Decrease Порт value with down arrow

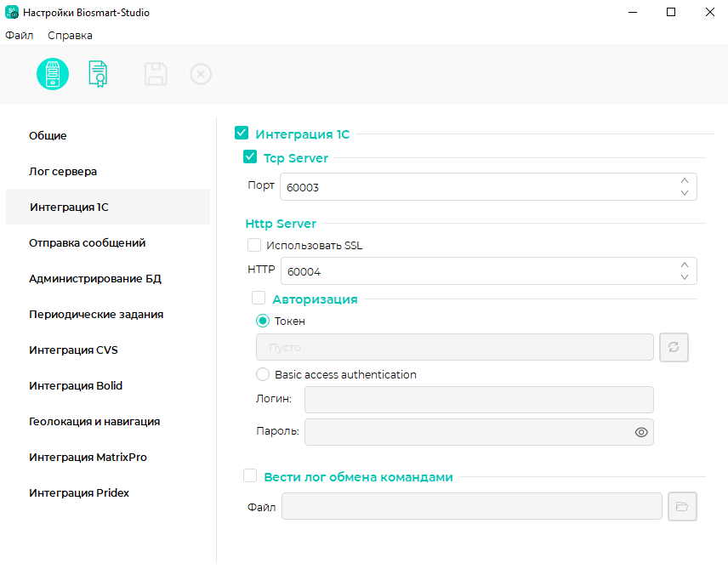pos(685,193)
